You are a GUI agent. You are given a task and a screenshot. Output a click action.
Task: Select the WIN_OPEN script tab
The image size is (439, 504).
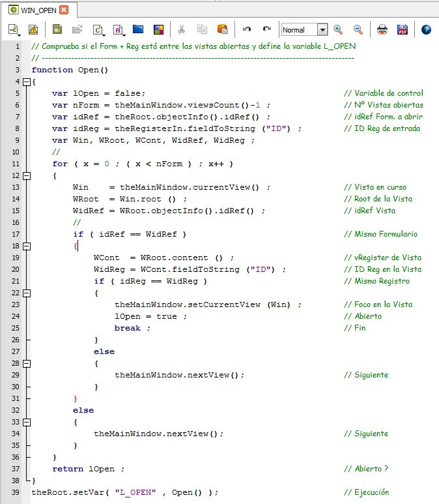click(x=38, y=10)
